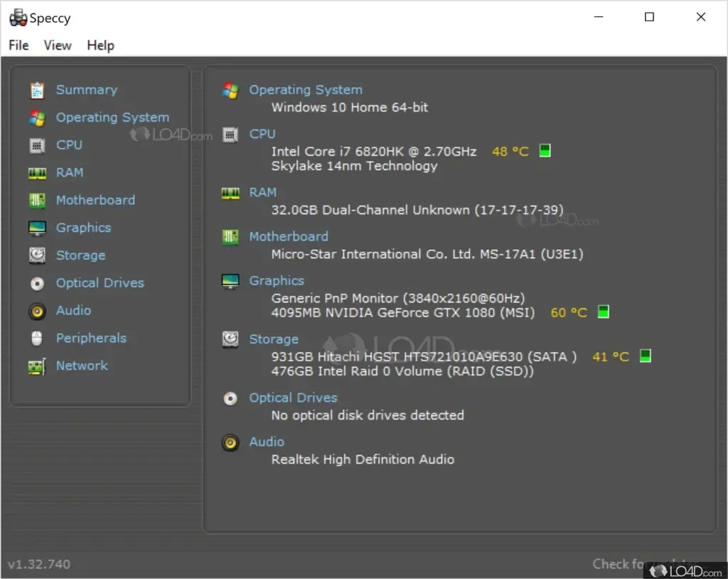The image size is (728, 579).
Task: Click the Storage drive icon in main panel
Action: click(230, 340)
